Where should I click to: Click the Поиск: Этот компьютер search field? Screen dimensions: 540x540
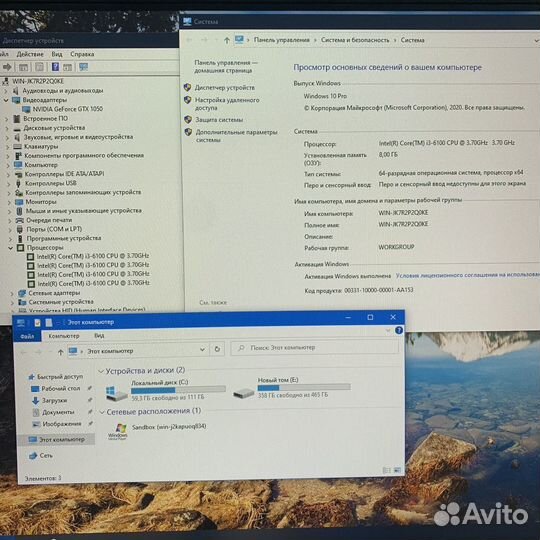click(x=314, y=347)
